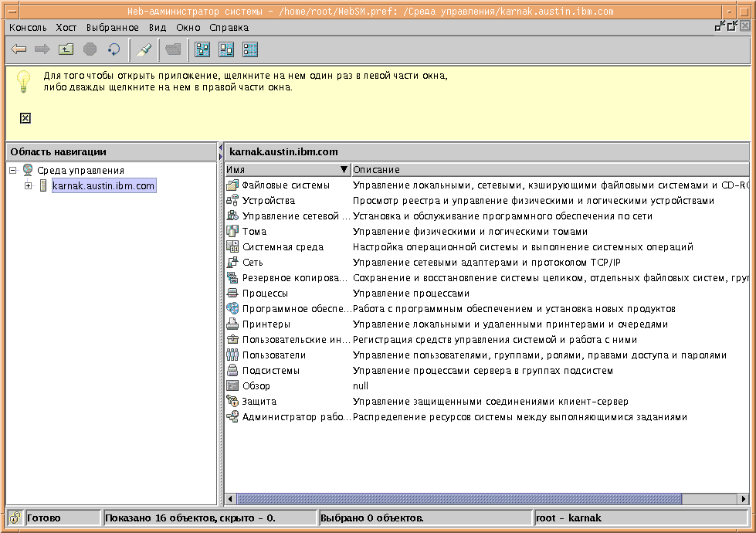Collapse the Среда управления tree node
This screenshot has width=756, height=533.
tap(13, 170)
